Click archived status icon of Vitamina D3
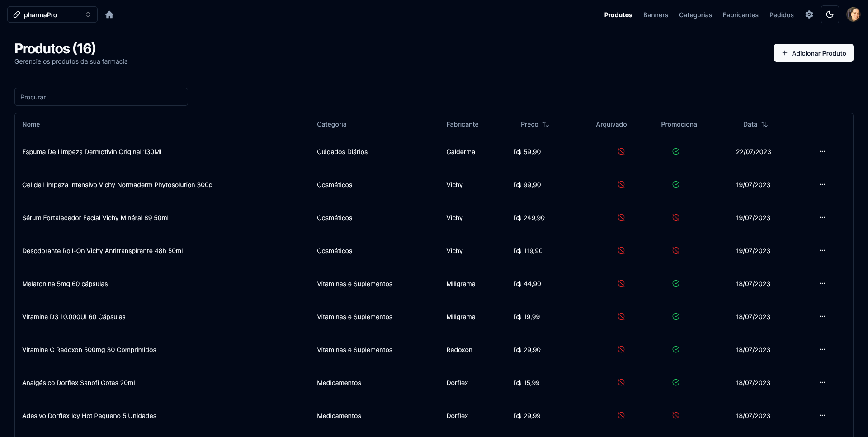The height and width of the screenshot is (437, 868). [621, 316]
